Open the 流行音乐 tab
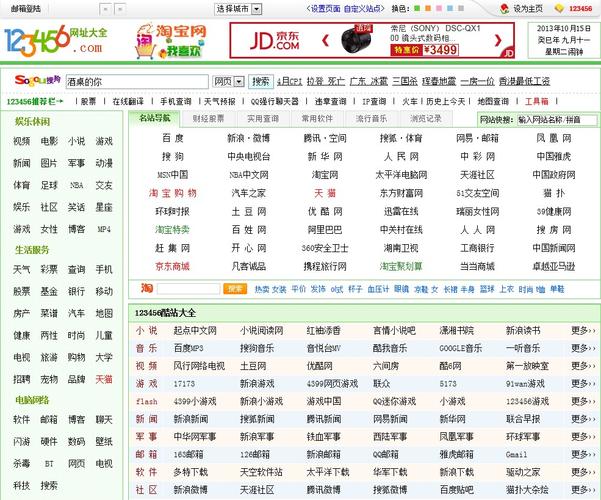601x500 pixels. tap(371, 119)
